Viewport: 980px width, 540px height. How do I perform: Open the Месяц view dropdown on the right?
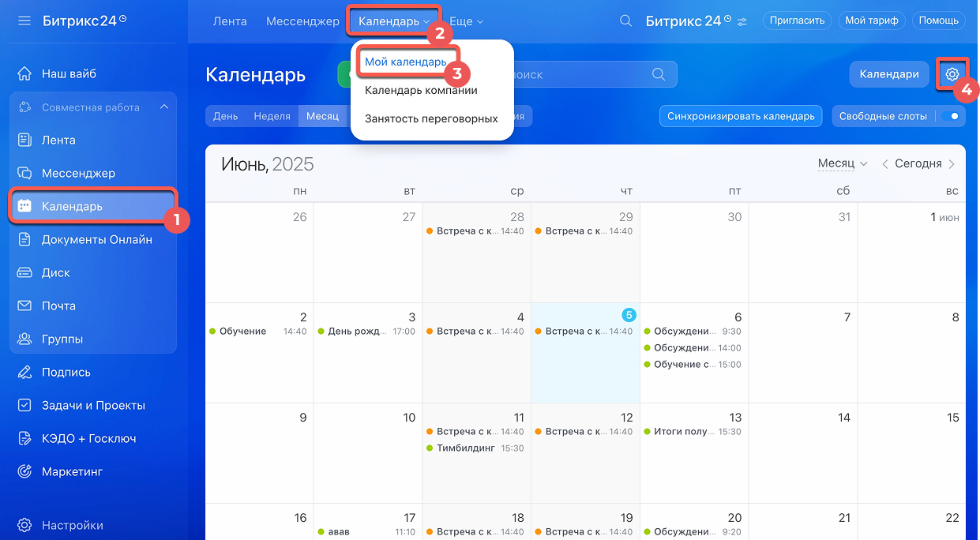[x=843, y=164]
